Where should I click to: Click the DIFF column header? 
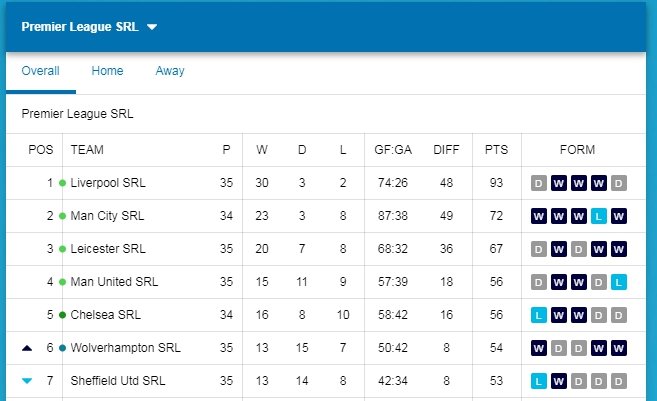coord(446,150)
